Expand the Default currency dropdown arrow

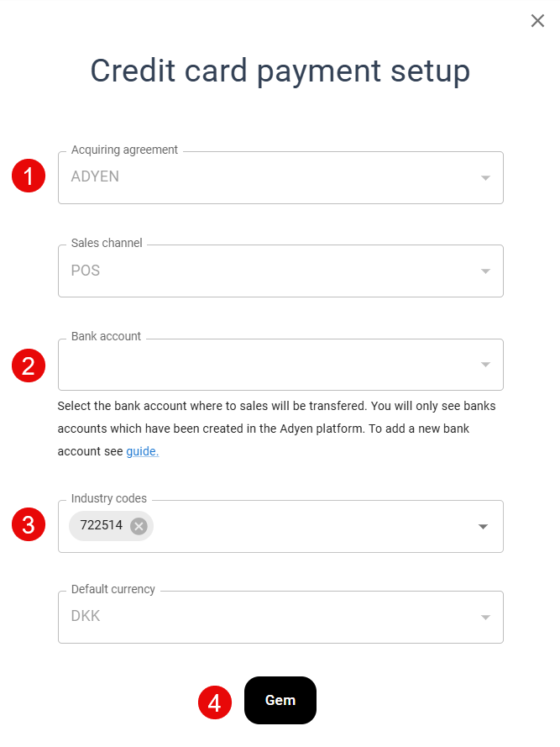484,618
